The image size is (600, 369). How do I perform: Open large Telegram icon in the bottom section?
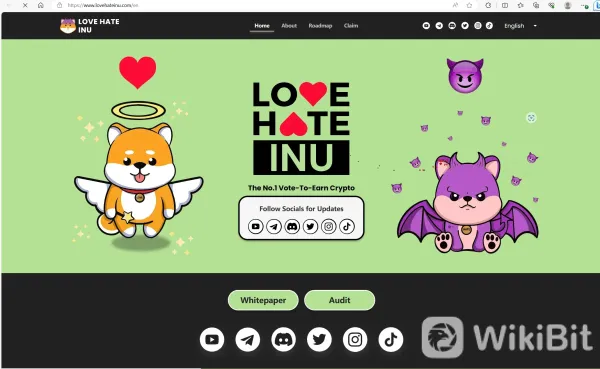[x=248, y=339]
